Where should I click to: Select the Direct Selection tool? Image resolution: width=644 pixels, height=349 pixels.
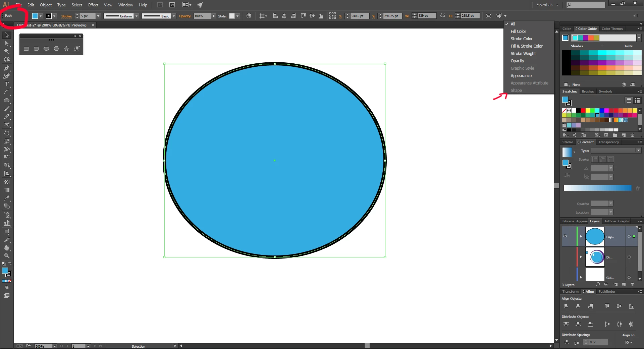pyautogui.click(x=7, y=43)
